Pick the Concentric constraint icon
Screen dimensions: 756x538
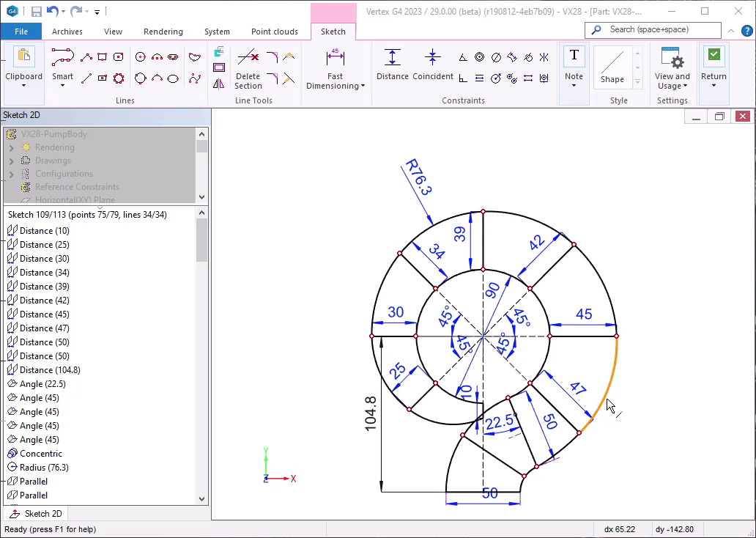point(479,57)
